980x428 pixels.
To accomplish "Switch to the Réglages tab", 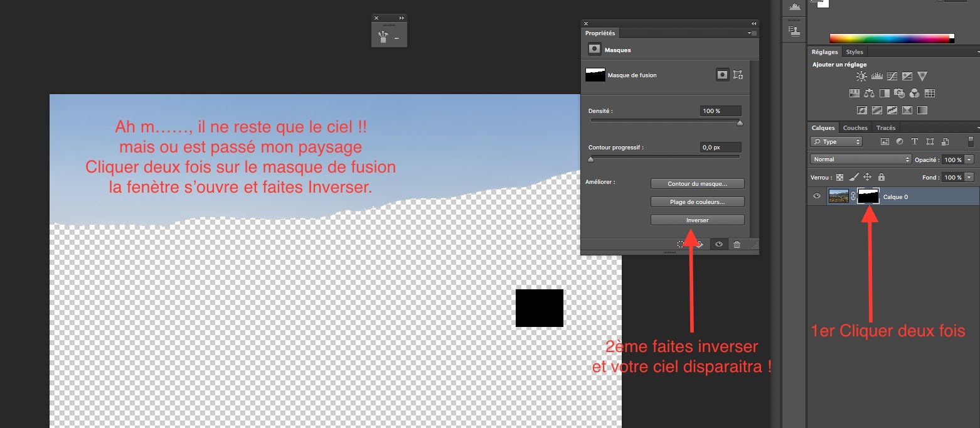I will tap(824, 52).
